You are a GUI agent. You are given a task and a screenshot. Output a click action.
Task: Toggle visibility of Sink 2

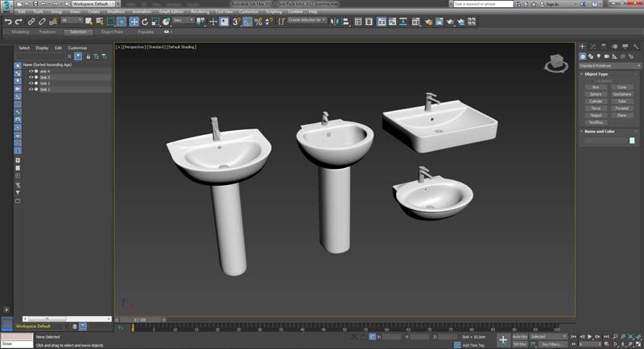coord(31,83)
